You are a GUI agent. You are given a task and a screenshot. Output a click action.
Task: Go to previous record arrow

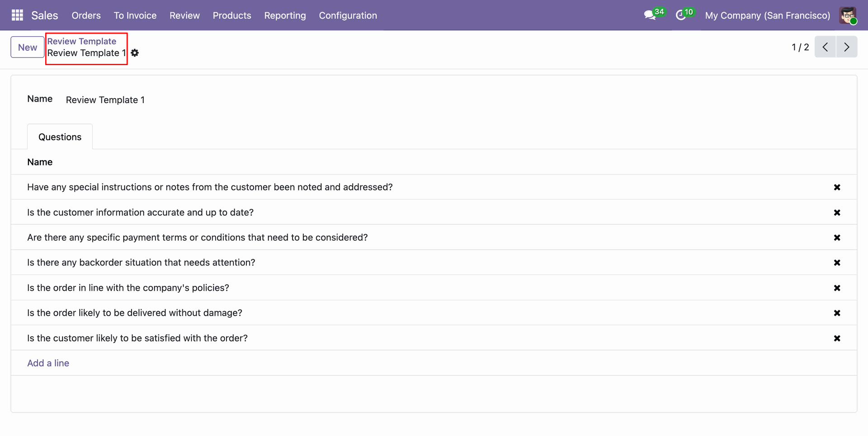click(x=825, y=47)
